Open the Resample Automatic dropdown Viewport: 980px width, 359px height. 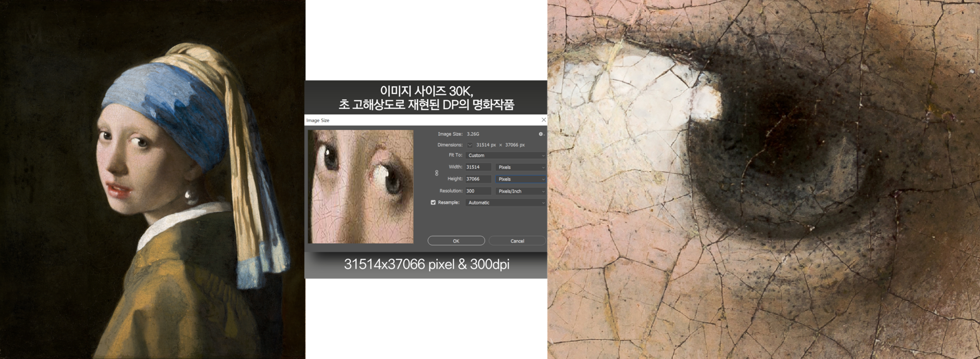[x=506, y=203]
